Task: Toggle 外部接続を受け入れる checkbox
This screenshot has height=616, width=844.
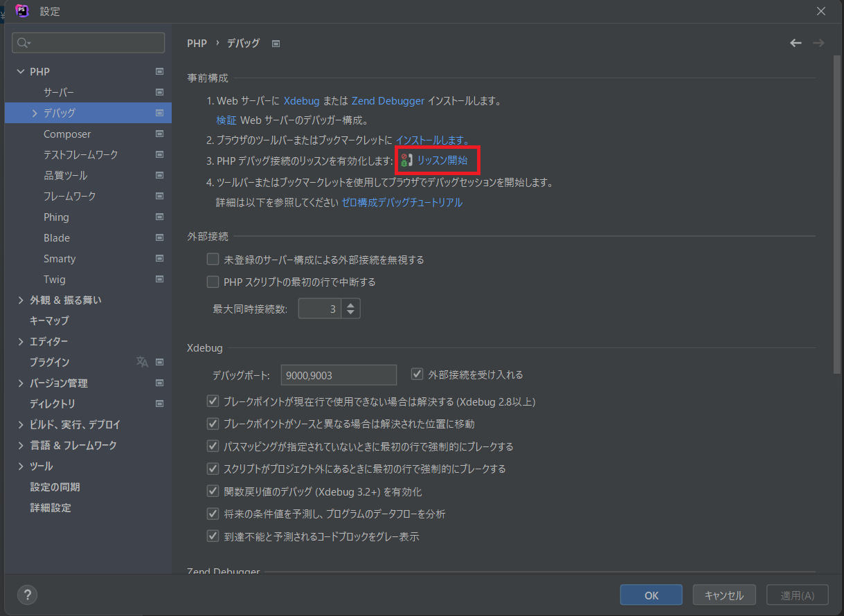Action: click(x=417, y=374)
